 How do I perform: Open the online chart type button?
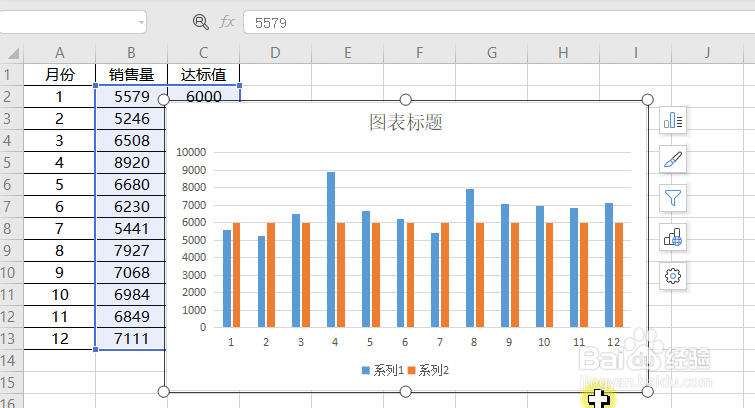(673, 237)
